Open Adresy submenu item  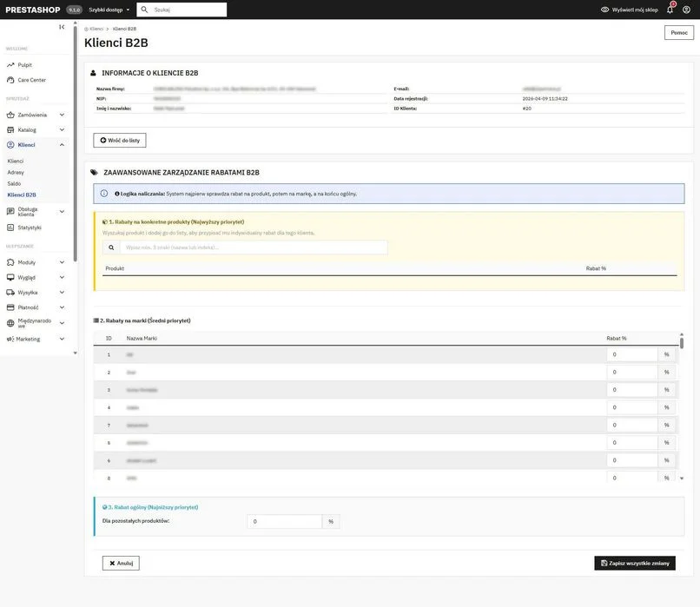coord(16,172)
